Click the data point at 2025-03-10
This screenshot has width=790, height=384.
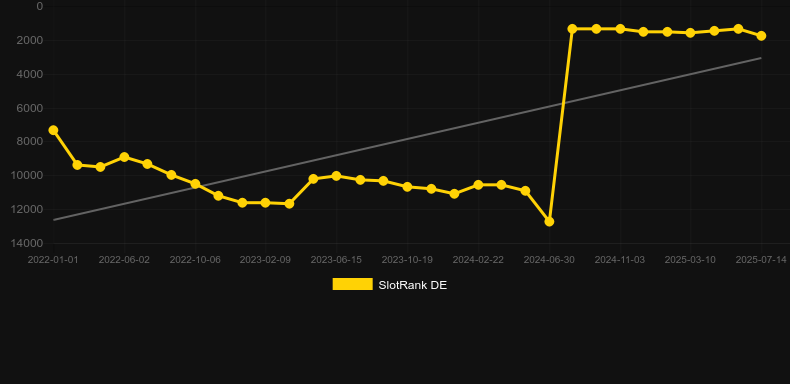[690, 33]
